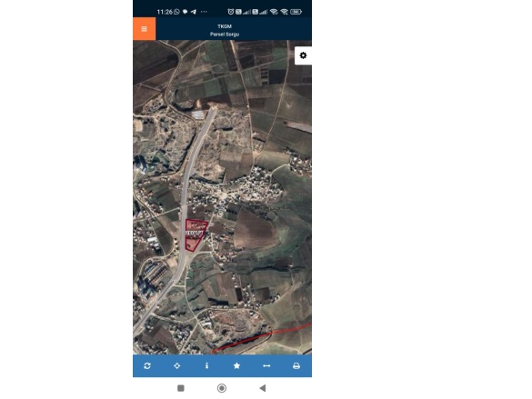This screenshot has height=399, width=532.
Task: Tap the white parcel number label
Action: tap(195, 234)
